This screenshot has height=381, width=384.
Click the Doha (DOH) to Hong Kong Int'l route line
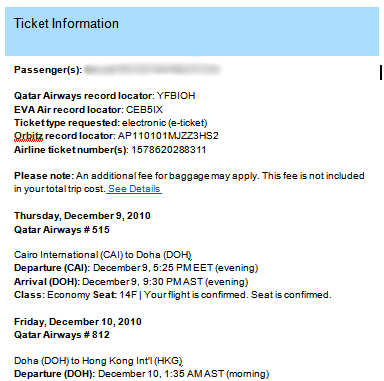tap(98, 361)
